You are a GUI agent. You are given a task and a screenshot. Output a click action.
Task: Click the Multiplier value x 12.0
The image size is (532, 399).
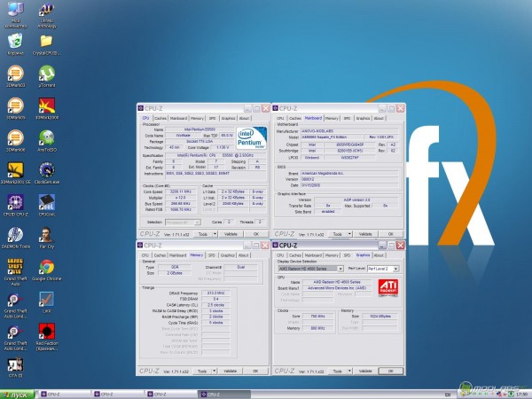coord(183,198)
